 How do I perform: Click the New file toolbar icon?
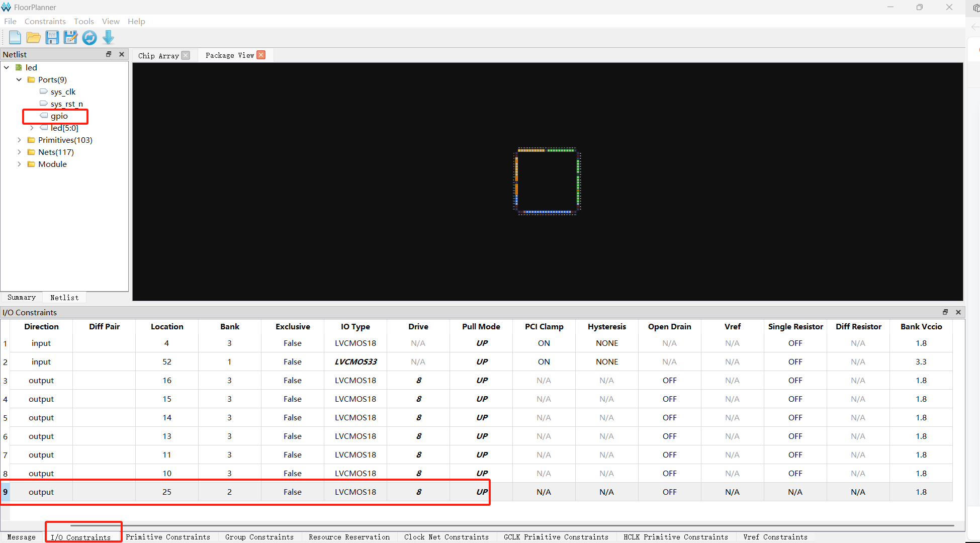click(x=15, y=38)
